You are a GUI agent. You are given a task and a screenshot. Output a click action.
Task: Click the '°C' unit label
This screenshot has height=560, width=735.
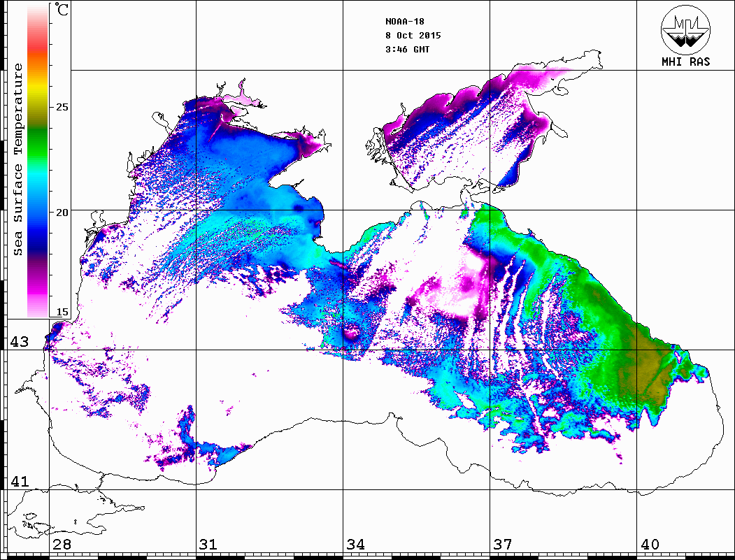[x=62, y=9]
